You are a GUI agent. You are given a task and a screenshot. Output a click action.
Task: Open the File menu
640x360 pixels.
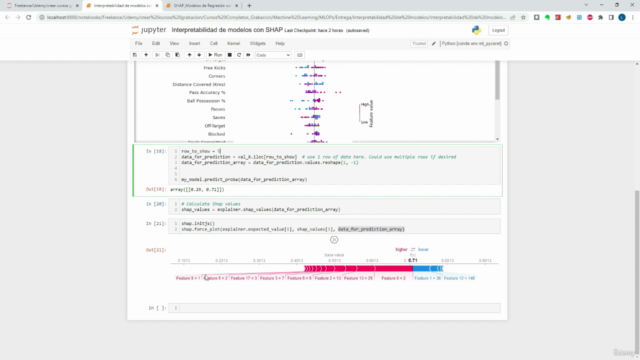tap(139, 43)
